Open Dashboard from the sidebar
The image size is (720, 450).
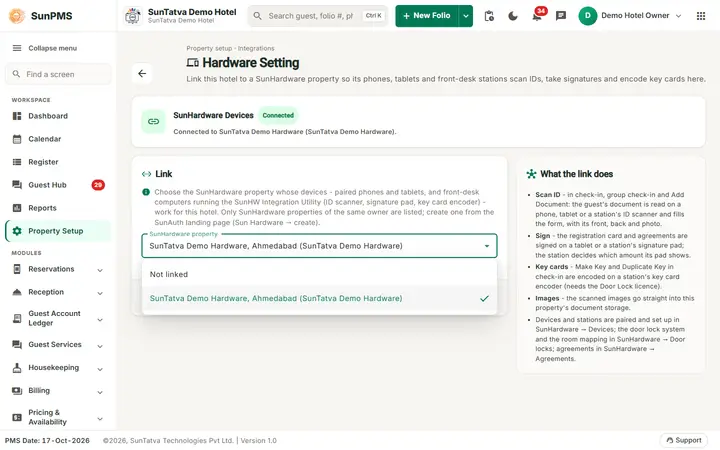tap(58, 116)
